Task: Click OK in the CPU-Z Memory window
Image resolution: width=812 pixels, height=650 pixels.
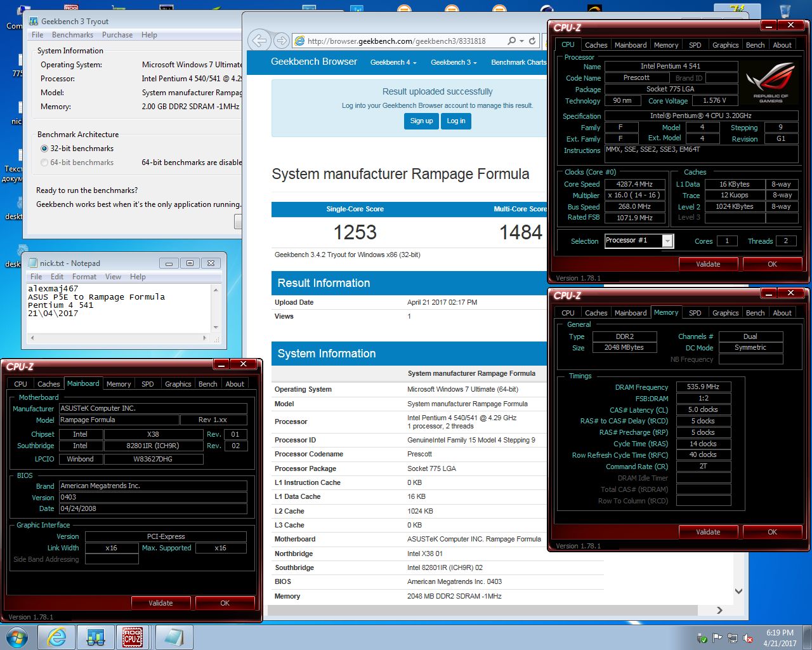Action: pyautogui.click(x=772, y=532)
